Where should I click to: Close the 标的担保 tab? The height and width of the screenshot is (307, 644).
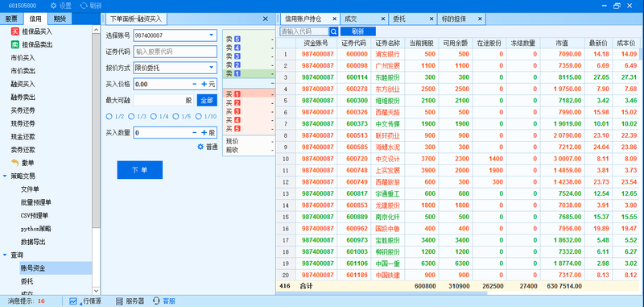point(480,19)
